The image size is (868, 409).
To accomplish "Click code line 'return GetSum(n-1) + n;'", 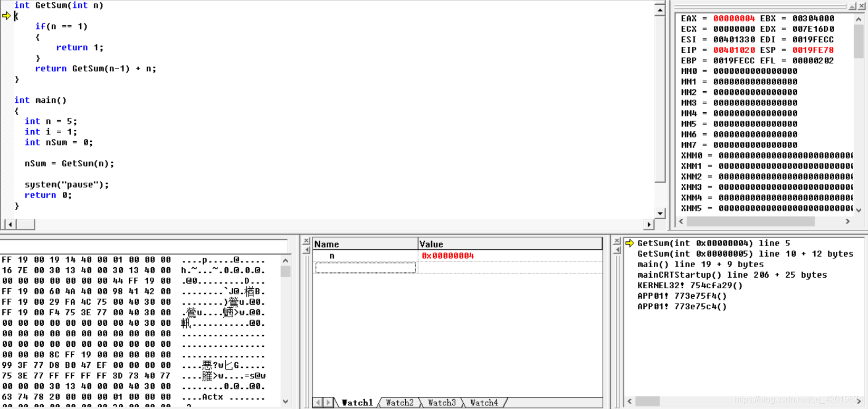I will tap(96, 69).
